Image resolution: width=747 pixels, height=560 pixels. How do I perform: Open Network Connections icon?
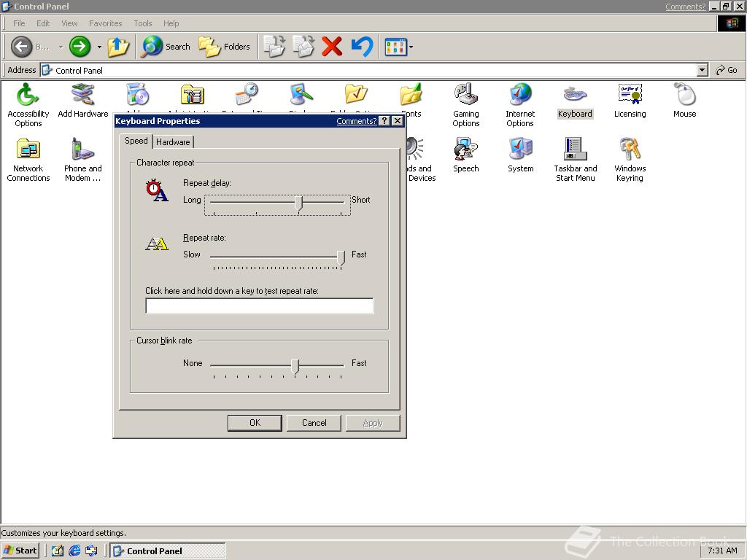click(x=28, y=160)
